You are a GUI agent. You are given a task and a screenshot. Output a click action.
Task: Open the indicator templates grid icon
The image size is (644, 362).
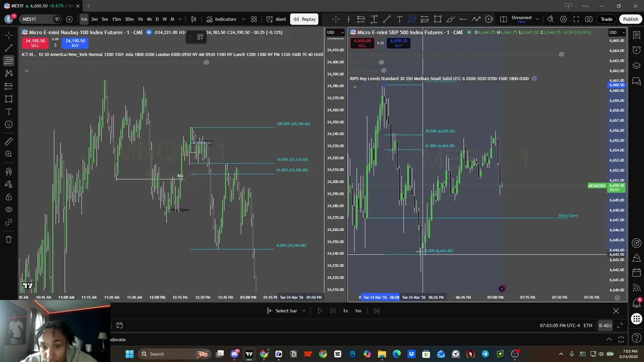254,19
